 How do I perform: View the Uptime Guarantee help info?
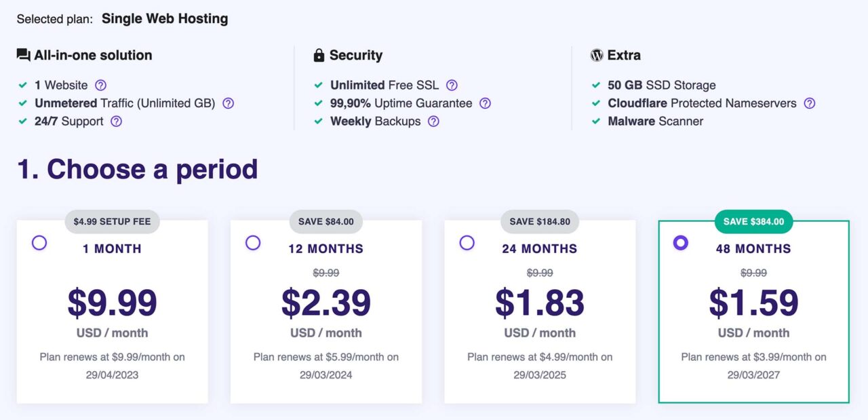(485, 104)
